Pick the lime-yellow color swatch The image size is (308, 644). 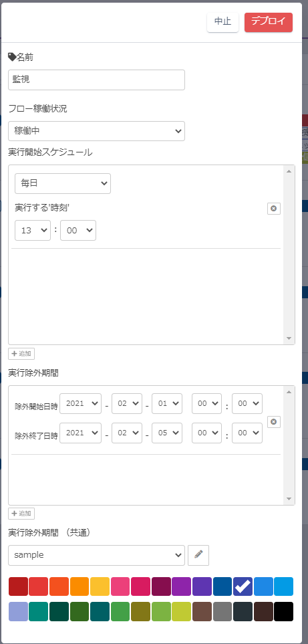point(182,611)
